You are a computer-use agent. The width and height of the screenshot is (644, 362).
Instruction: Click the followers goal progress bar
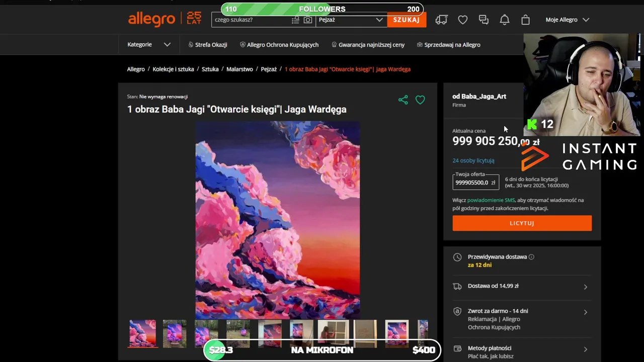(322, 9)
